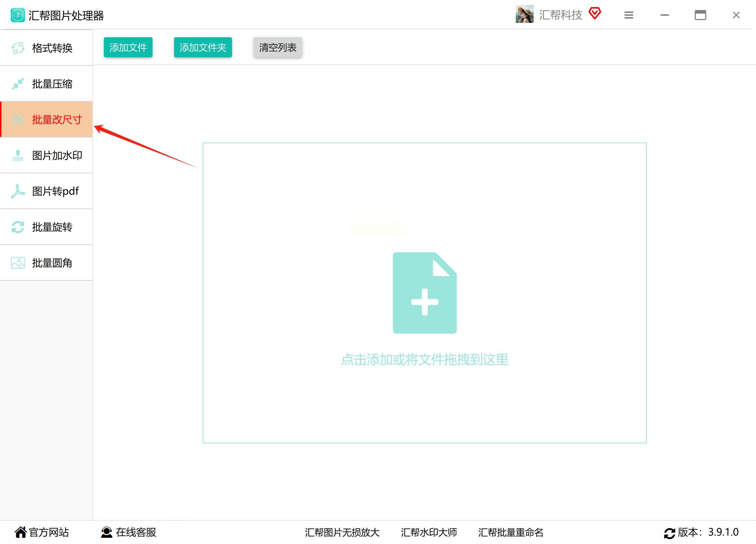Open the 图片加水印 section
The height and width of the screenshot is (544, 756).
[x=57, y=155]
